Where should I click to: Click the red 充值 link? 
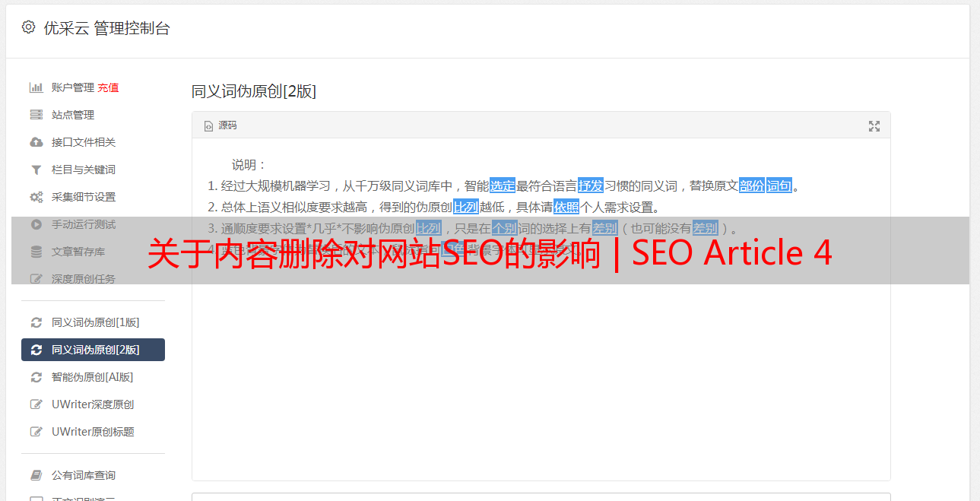point(108,87)
